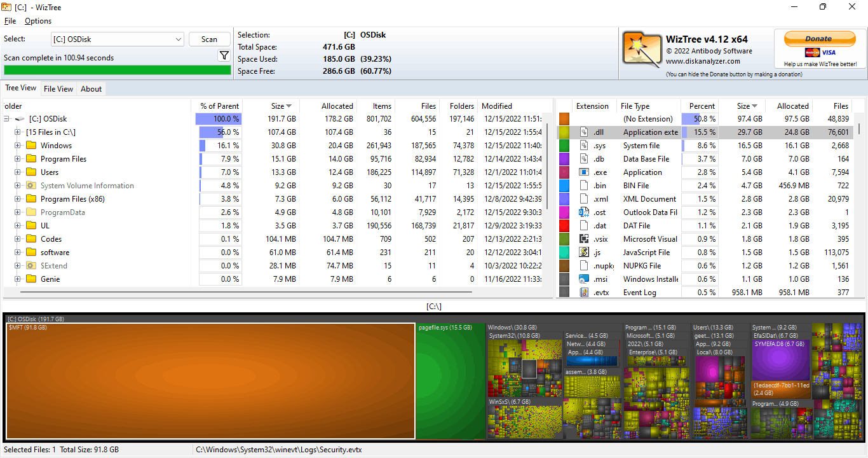The height and width of the screenshot is (458, 868).
Task: Click the ProgramData folder icon
Action: (31, 212)
